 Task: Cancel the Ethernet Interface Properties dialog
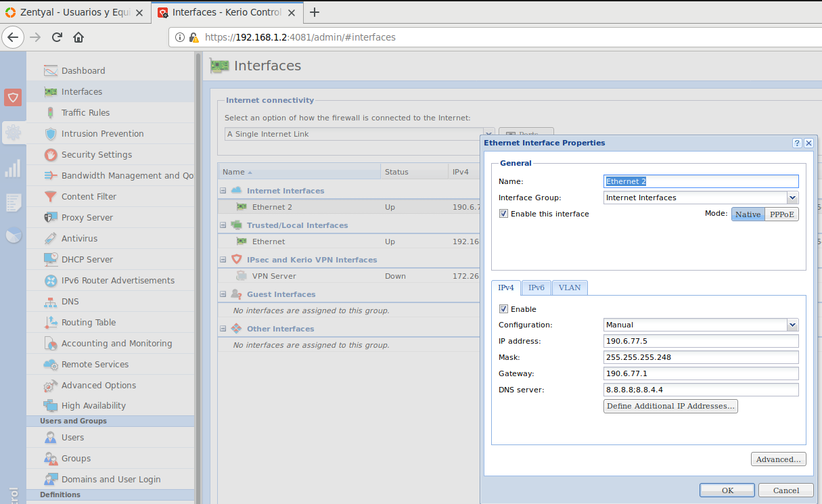(x=785, y=490)
